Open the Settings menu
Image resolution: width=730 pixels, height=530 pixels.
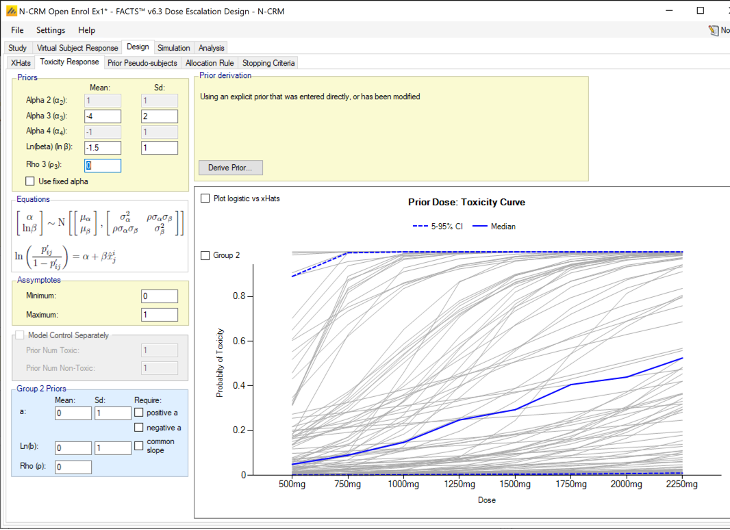tap(50, 30)
